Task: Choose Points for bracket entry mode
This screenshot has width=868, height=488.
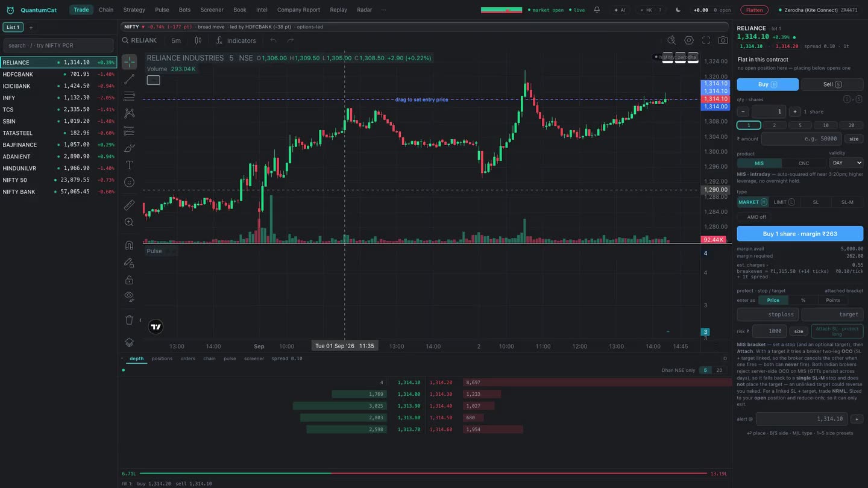Action: coord(833,300)
